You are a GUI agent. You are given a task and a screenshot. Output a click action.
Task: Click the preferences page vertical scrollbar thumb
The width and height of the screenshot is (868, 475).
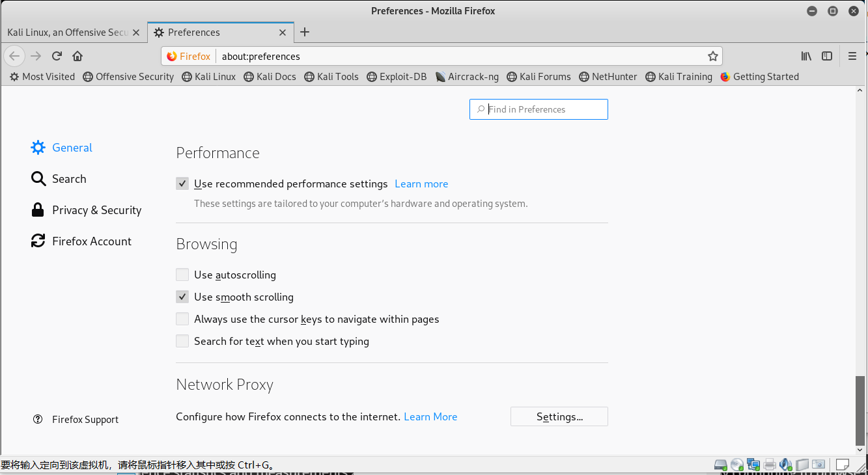coord(861,410)
